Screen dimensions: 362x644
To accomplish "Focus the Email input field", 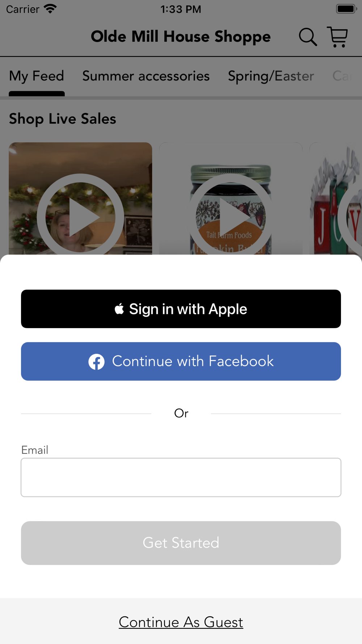I will (181, 477).
